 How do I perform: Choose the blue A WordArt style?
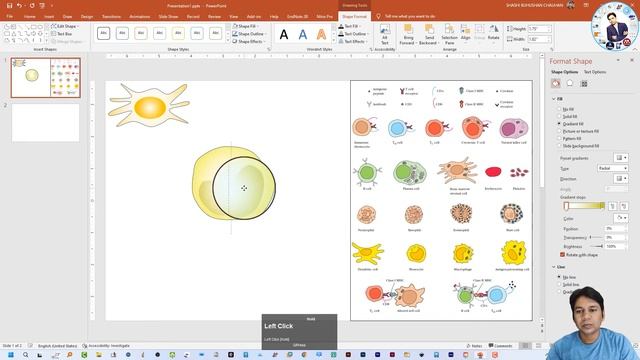pyautogui.click(x=302, y=34)
